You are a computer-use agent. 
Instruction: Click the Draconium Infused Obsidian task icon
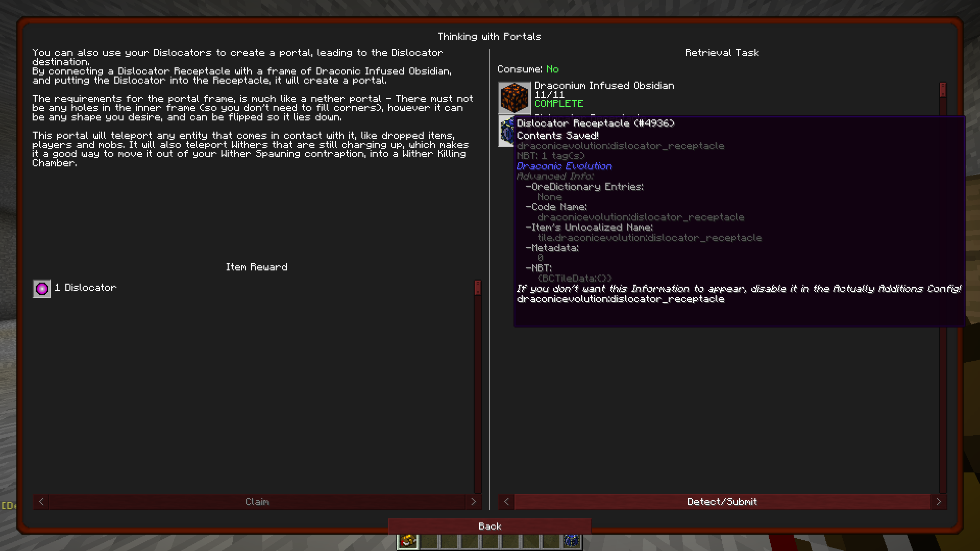pyautogui.click(x=514, y=97)
